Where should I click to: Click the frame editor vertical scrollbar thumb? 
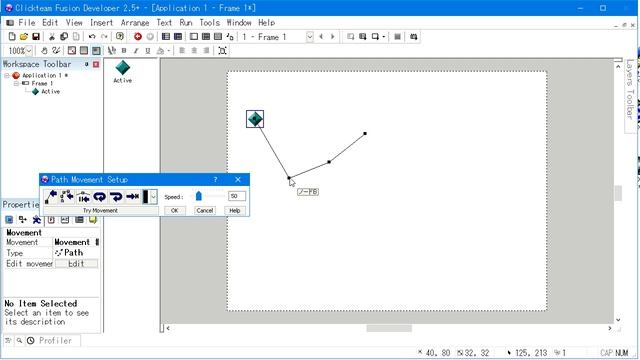[618, 193]
